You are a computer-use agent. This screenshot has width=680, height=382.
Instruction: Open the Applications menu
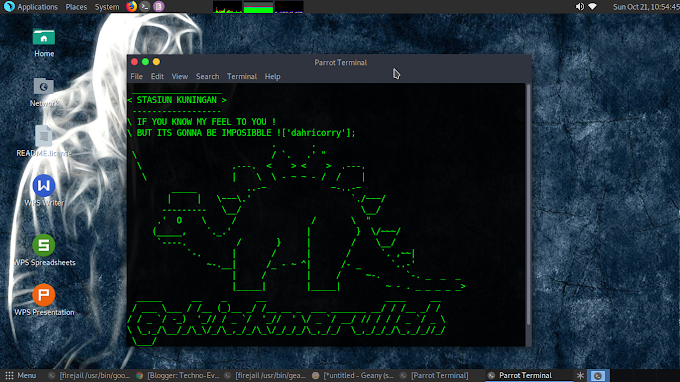point(37,7)
